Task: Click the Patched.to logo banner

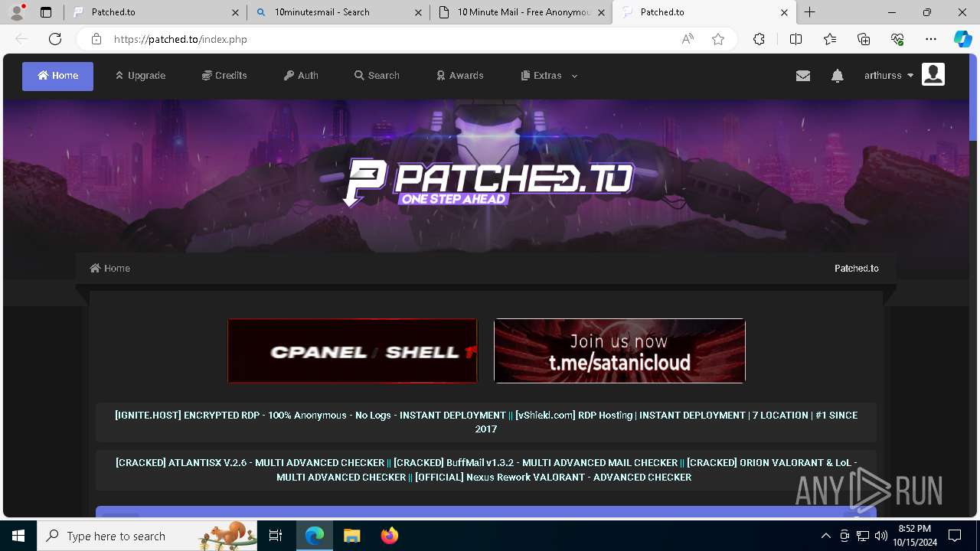Action: point(488,182)
